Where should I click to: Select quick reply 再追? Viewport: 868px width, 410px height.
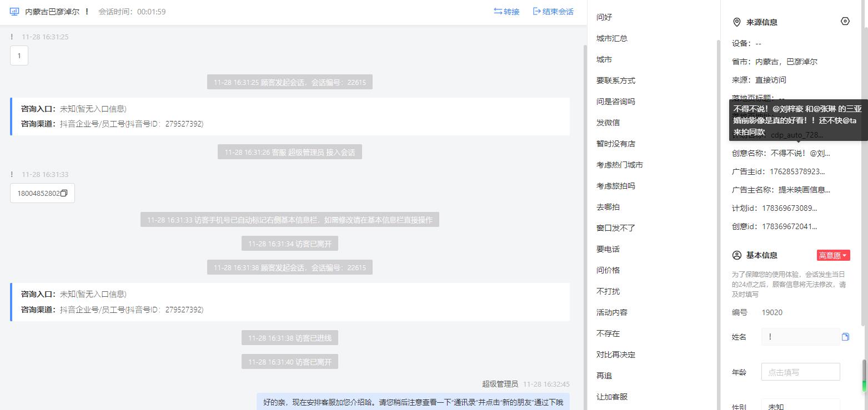604,376
